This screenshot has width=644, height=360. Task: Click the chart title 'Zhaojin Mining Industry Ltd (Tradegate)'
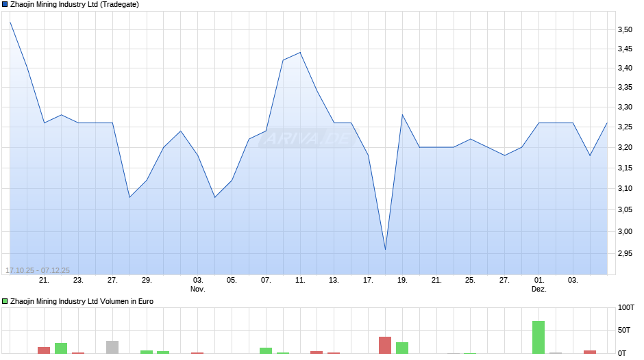(x=75, y=5)
